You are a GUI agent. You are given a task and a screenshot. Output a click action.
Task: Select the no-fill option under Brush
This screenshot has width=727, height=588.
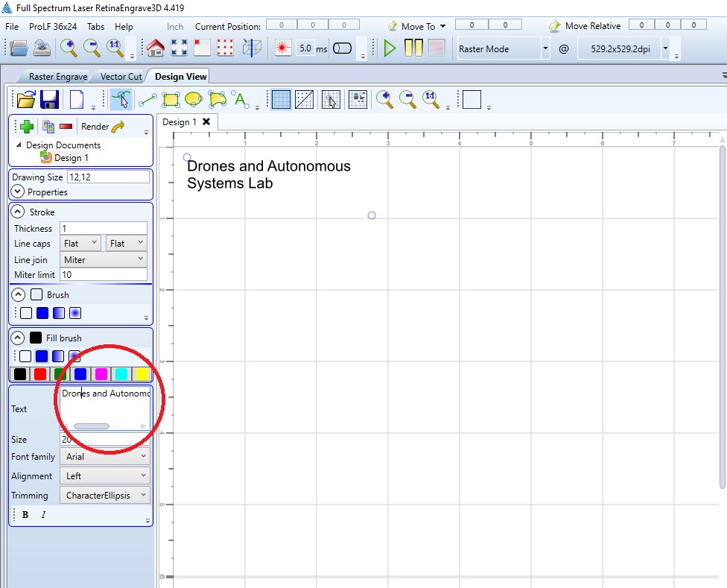[x=26, y=313]
